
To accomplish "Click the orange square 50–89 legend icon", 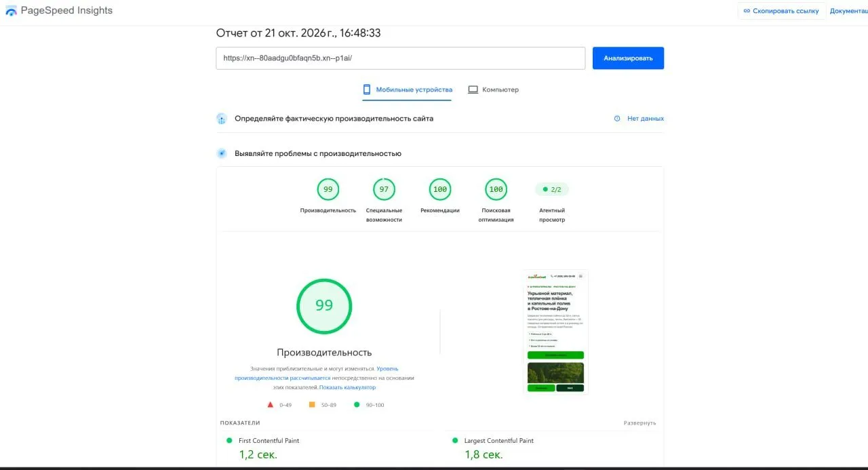I will tap(312, 405).
